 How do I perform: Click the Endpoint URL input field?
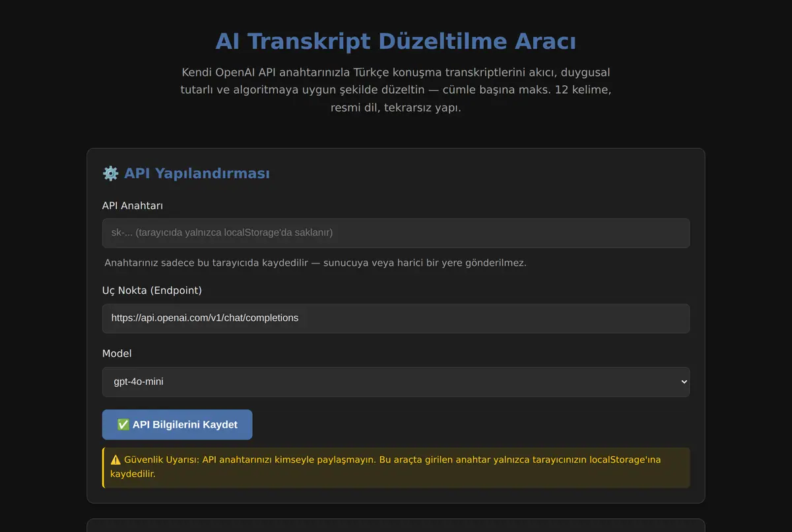pos(396,318)
